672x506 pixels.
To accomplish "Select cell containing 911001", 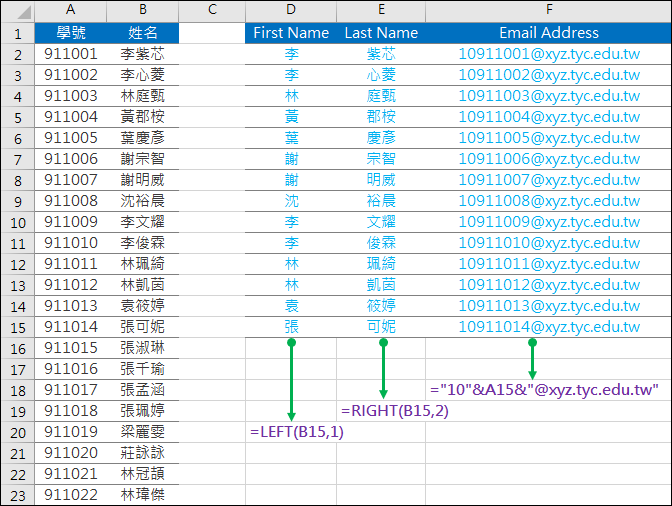I will (70, 54).
